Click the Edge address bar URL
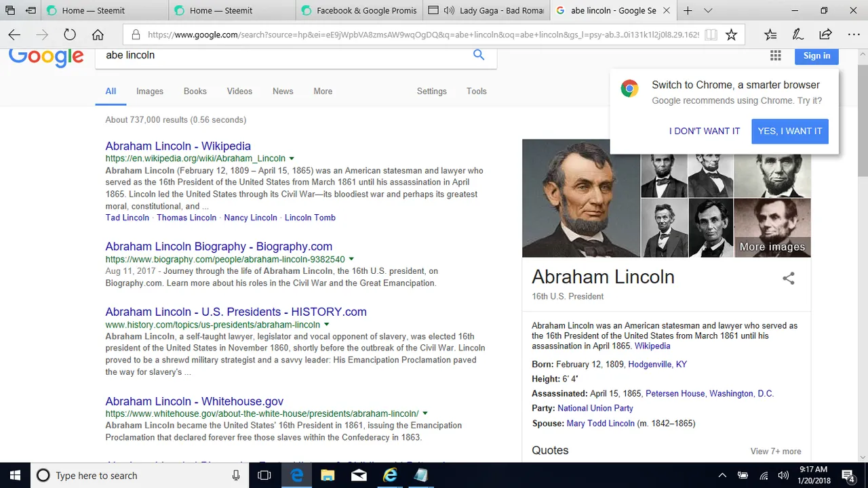 tap(422, 35)
